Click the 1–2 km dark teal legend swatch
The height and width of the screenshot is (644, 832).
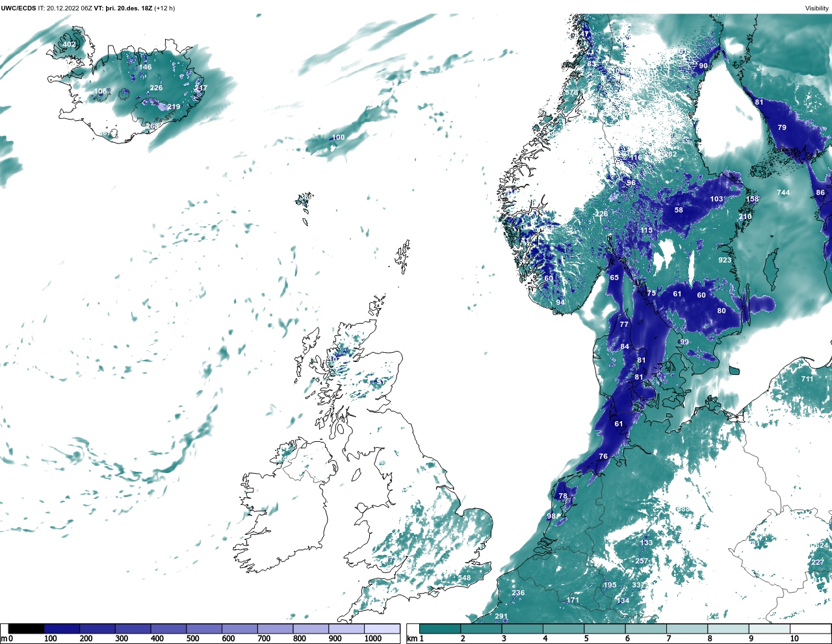tap(440, 628)
